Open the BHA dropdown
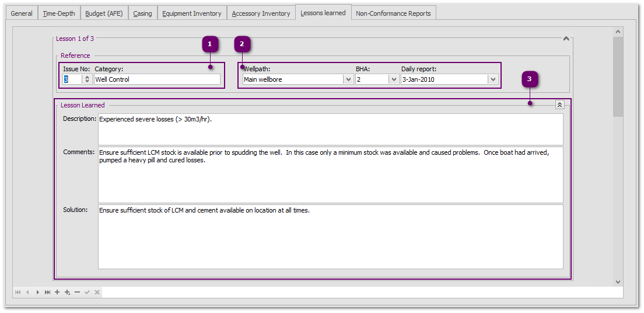Image resolution: width=644 pixels, height=313 pixels. (394, 79)
